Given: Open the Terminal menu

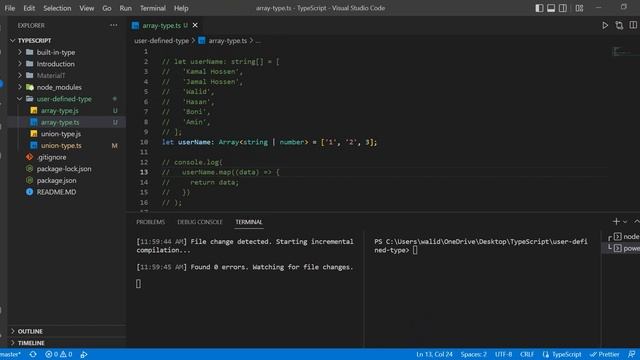Looking at the screenshot, I should point(153,8).
